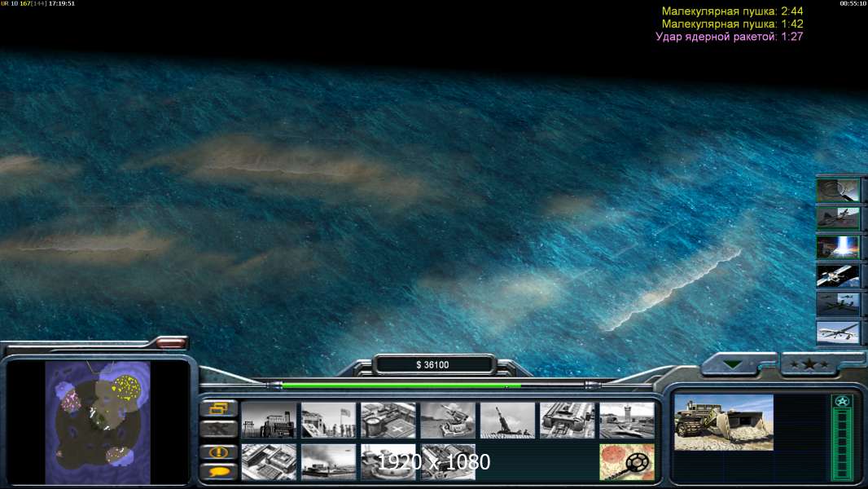Fire the particle beam power shortcut
Viewport: 868px width, 489px height.
point(838,247)
